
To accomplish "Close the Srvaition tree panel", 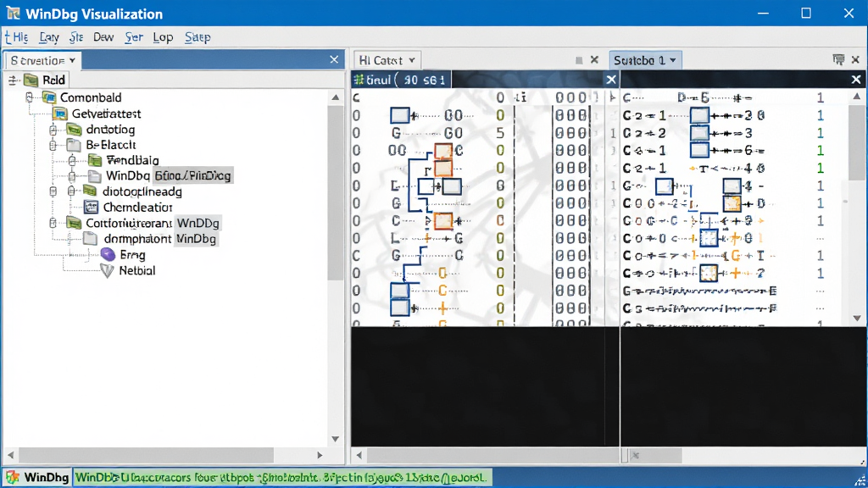I will coord(334,59).
